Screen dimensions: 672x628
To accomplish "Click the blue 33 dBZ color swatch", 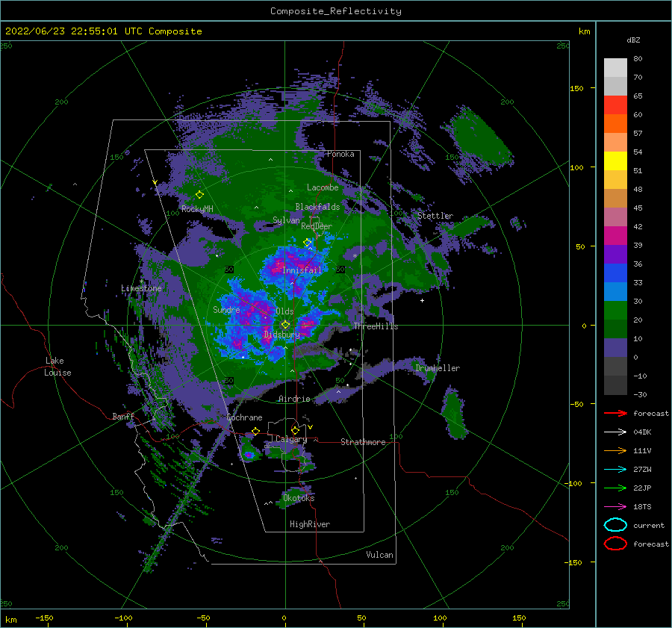I will coord(615,273).
